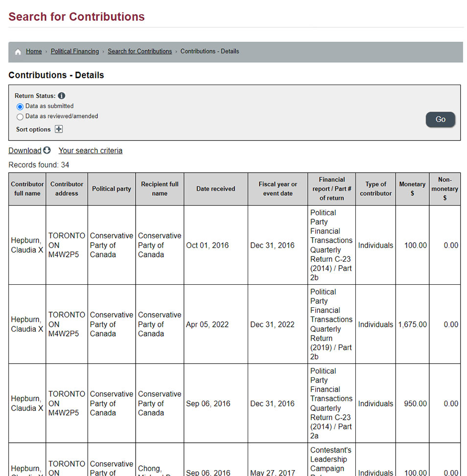Click the Contributor address column header
This screenshot has height=476, width=467.
click(67, 189)
